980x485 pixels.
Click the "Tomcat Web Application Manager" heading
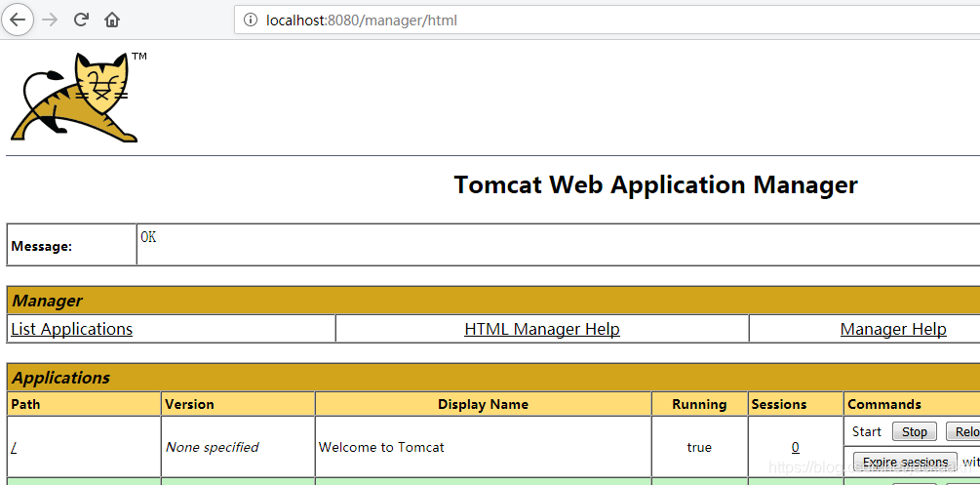click(x=655, y=185)
